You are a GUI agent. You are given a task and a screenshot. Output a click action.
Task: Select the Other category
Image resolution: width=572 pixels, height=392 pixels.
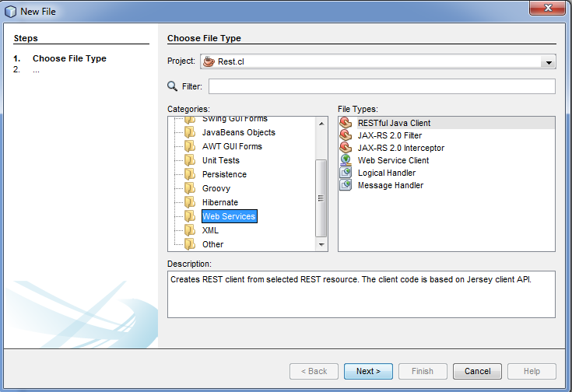(x=212, y=244)
